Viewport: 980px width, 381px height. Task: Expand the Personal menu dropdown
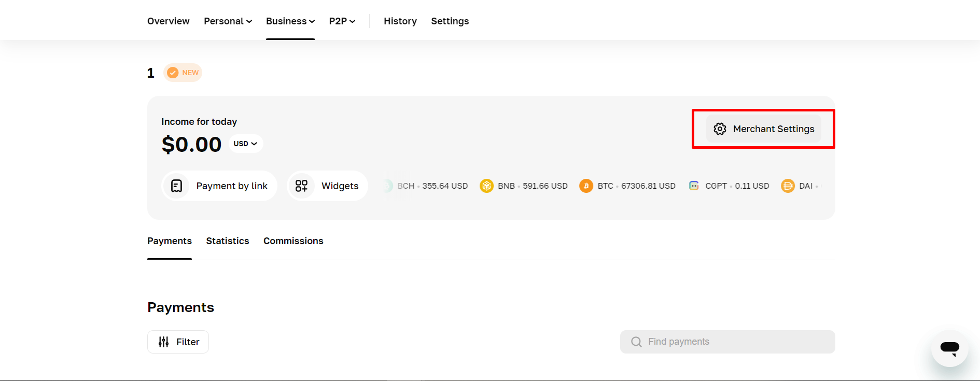(228, 21)
